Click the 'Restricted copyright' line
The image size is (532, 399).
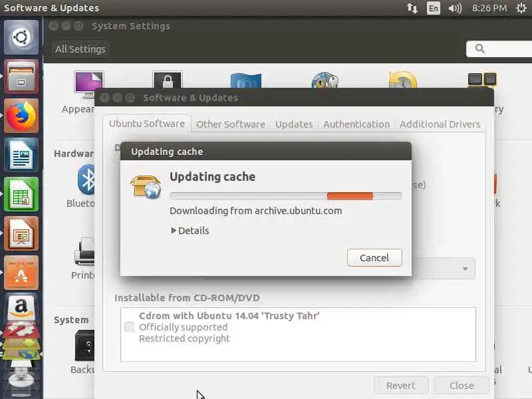click(185, 338)
